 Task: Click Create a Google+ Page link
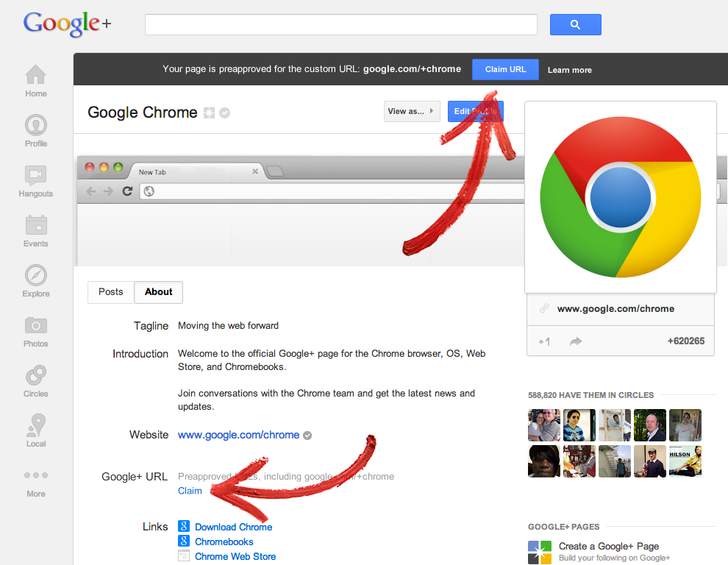[609, 547]
